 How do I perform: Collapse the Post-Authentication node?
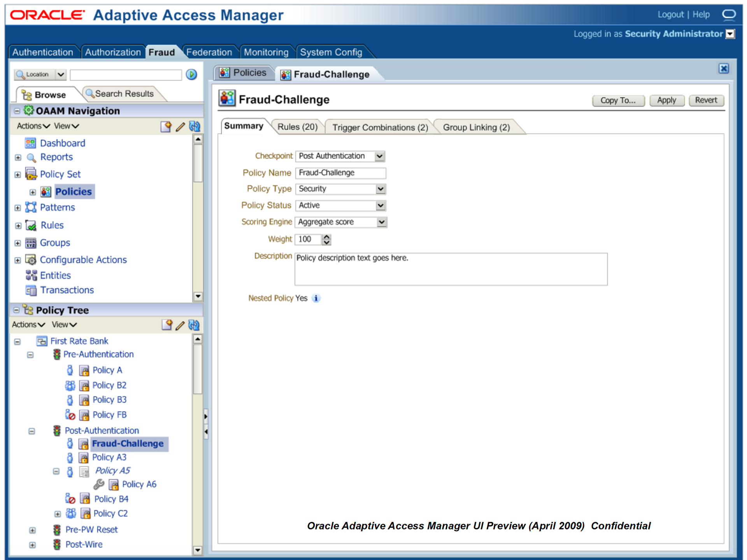(x=32, y=431)
